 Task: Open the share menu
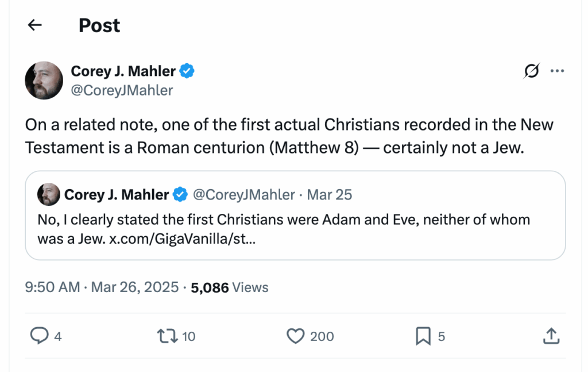pos(551,336)
